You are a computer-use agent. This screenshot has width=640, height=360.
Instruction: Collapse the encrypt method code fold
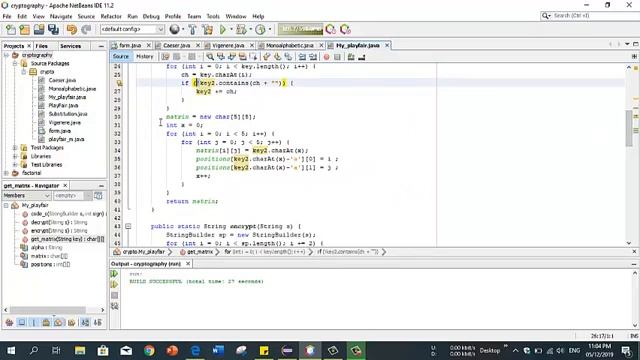click(x=128, y=226)
